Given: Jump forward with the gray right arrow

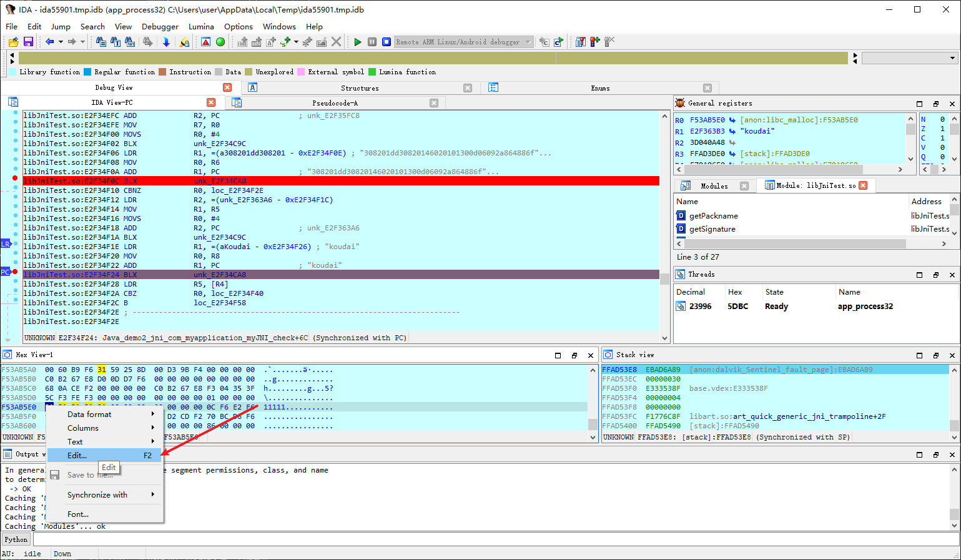Looking at the screenshot, I should tap(72, 42).
